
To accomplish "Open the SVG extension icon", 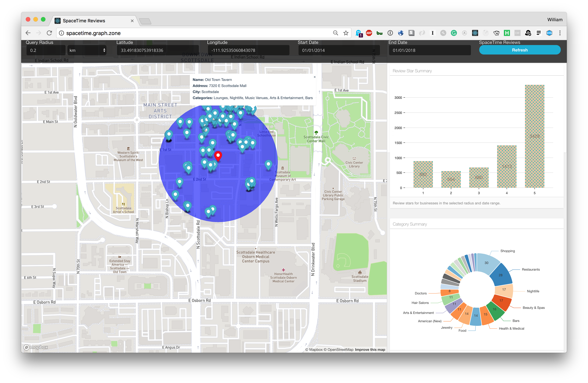I will [549, 33].
